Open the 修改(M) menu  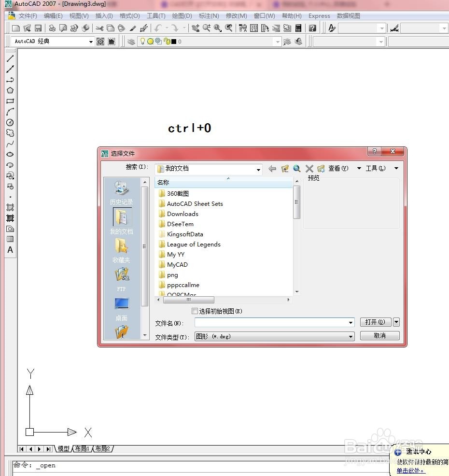[x=237, y=16]
